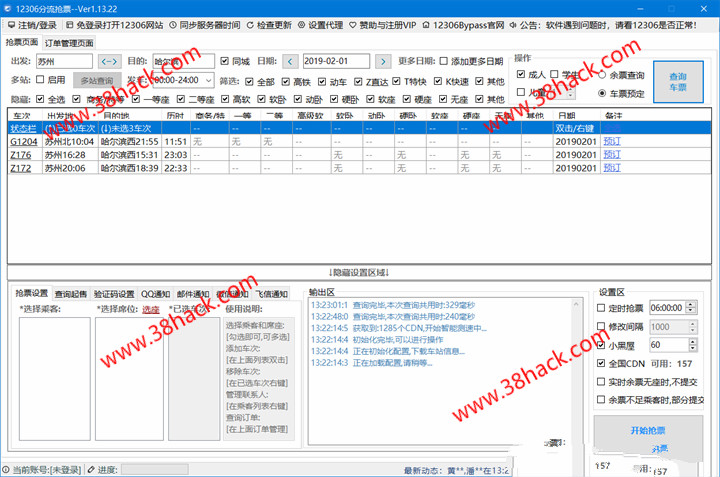The image size is (720, 477).
Task: Adjust 修改间隔 value spinner arrows
Action: point(692,326)
